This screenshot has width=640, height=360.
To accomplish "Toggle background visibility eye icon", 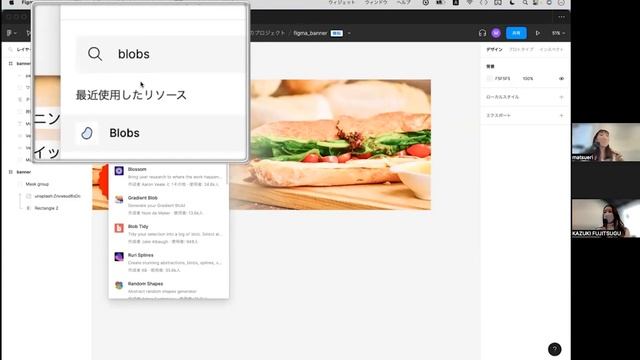I will tap(561, 78).
